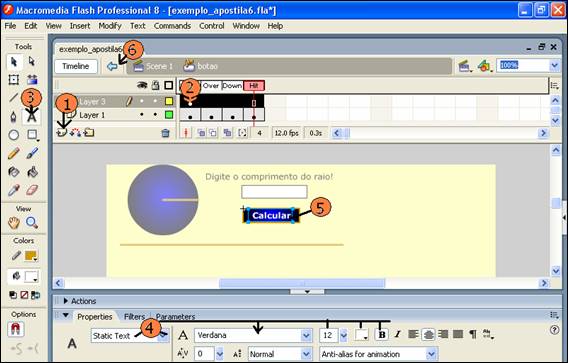Open the font size slider dropdown arrow
The height and width of the screenshot is (363, 568).
point(343,335)
